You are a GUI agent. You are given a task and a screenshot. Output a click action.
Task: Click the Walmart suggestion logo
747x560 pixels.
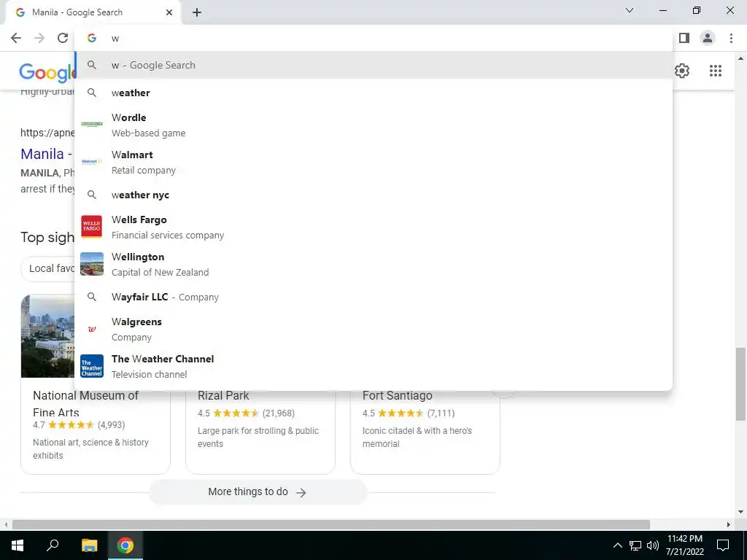pos(91,161)
